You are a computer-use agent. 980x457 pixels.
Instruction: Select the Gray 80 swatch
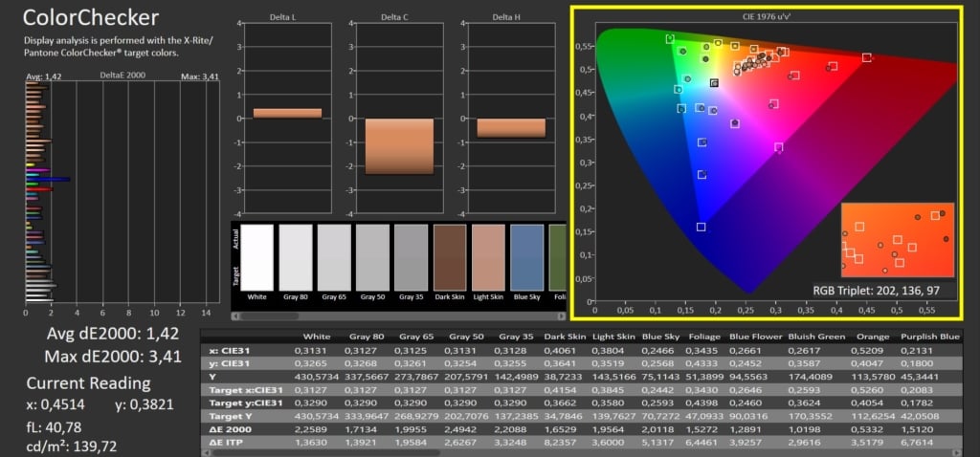(296, 258)
